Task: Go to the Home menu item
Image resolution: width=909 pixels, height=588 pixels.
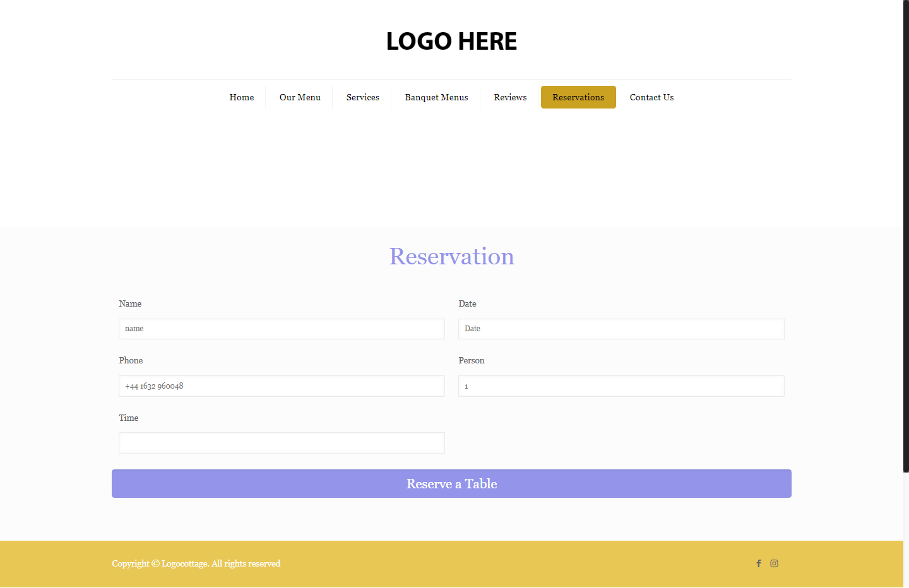Action: tap(242, 97)
